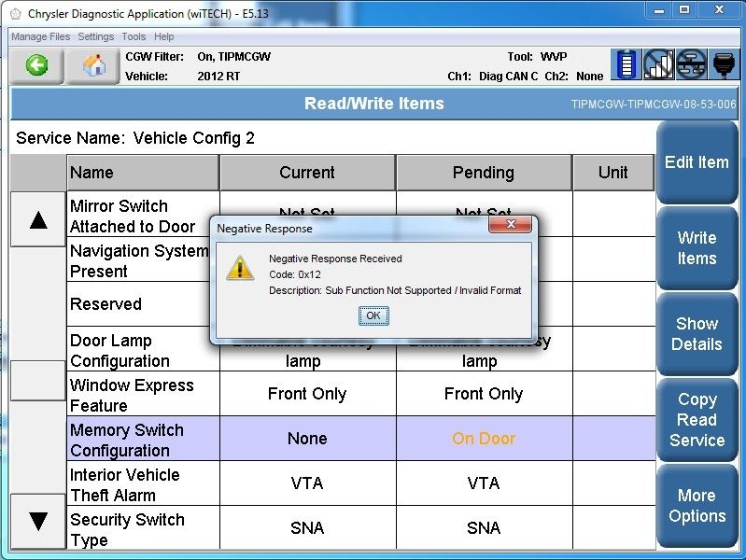Minimize the wiTECH window

point(659,10)
